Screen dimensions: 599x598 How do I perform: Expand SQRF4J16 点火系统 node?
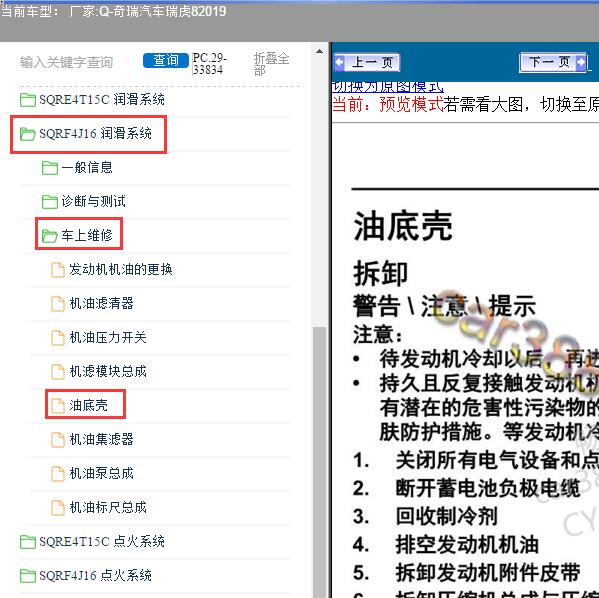(x=96, y=575)
